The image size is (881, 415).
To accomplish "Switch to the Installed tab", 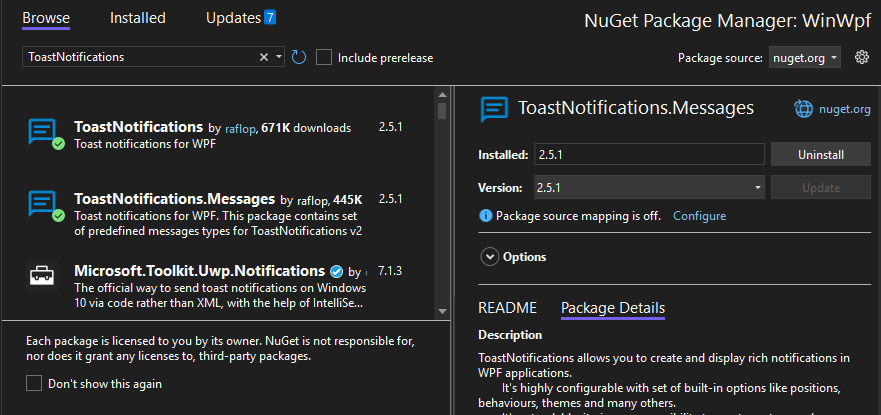I will click(138, 18).
